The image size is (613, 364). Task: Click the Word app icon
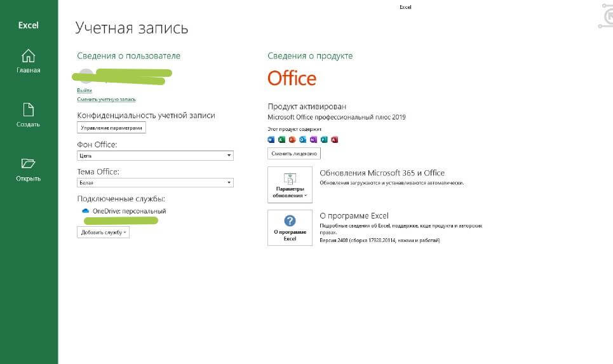coord(271,140)
